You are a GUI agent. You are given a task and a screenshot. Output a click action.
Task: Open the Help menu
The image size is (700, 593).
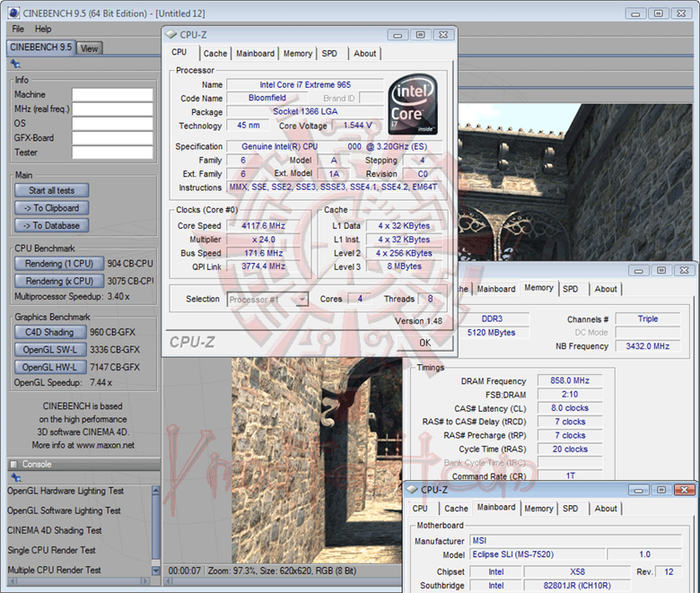43,29
